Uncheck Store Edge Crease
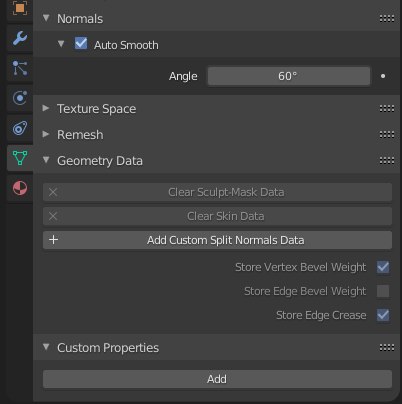This screenshot has width=402, height=404. click(x=383, y=315)
